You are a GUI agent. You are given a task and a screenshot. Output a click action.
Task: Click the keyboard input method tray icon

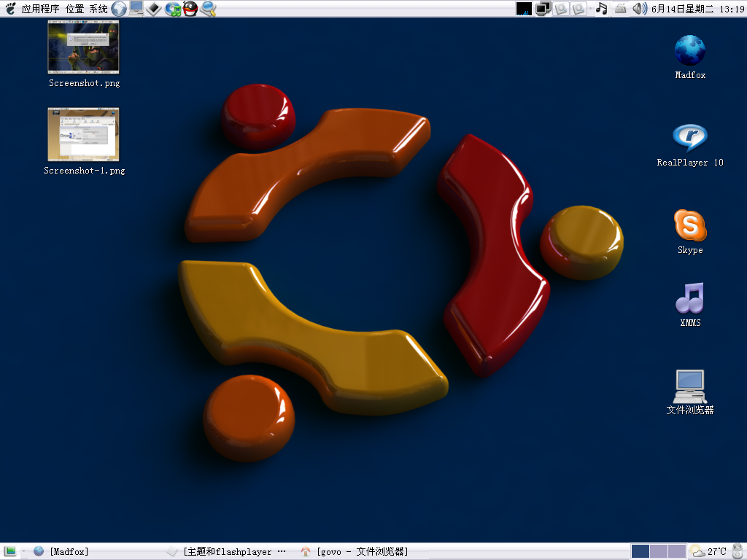620,9
